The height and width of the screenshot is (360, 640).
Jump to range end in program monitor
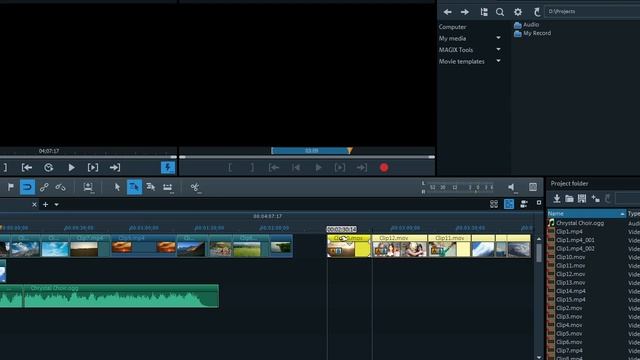[x=115, y=167]
